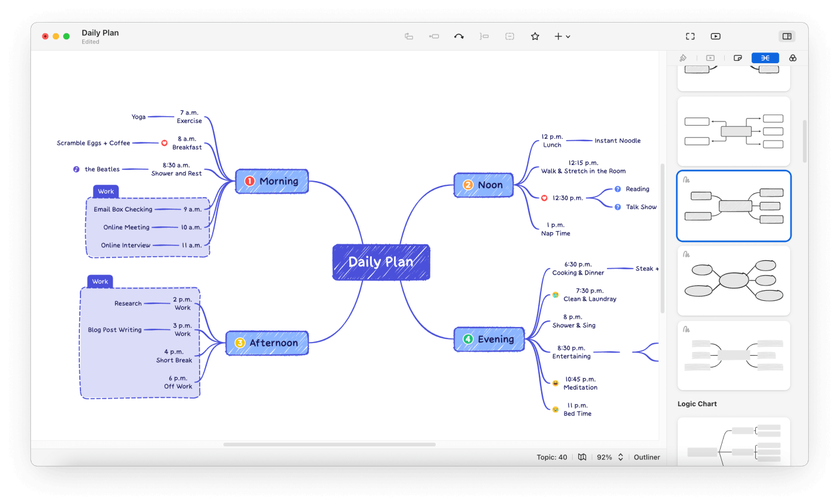Select the highlighted Logic Chart structure thumbnail

734,206
